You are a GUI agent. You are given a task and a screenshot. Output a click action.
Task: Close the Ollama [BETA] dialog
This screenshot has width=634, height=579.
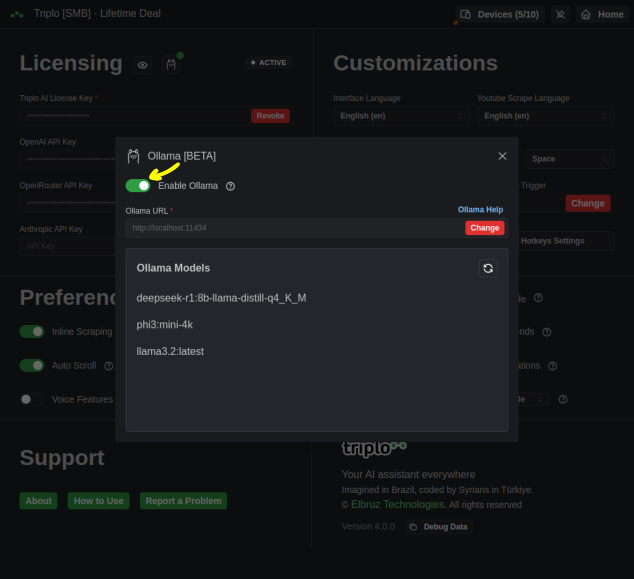502,156
